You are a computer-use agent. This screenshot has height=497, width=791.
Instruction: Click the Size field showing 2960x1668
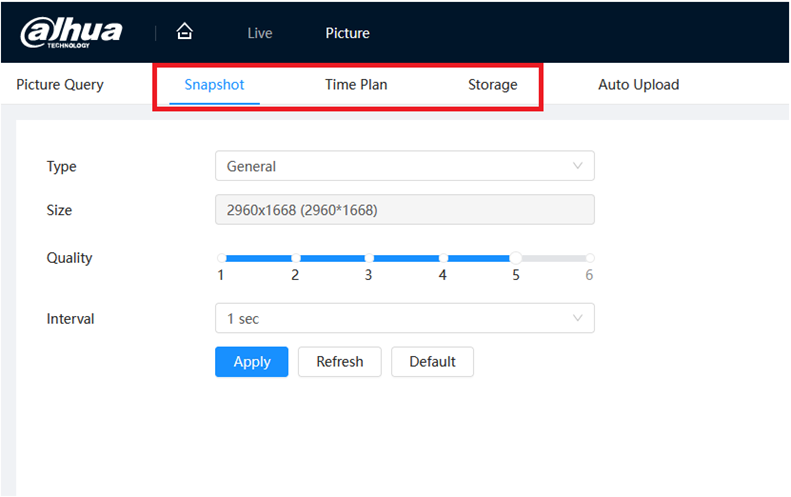point(404,210)
